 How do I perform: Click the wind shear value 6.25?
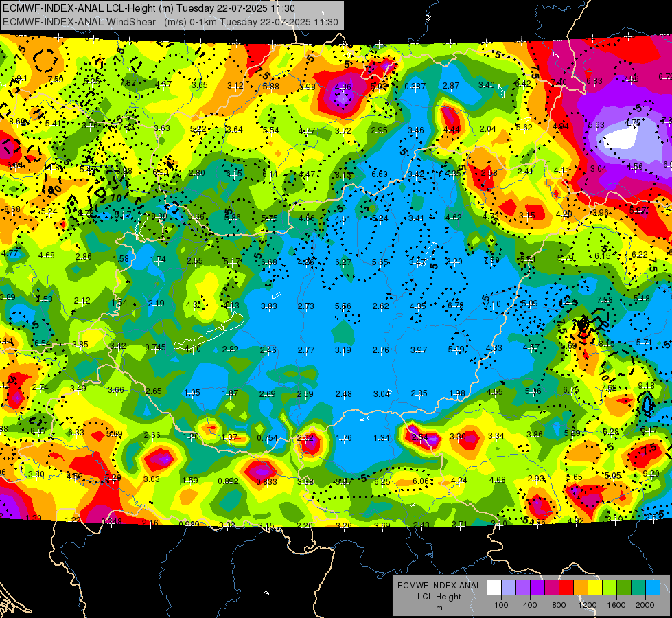click(x=382, y=481)
